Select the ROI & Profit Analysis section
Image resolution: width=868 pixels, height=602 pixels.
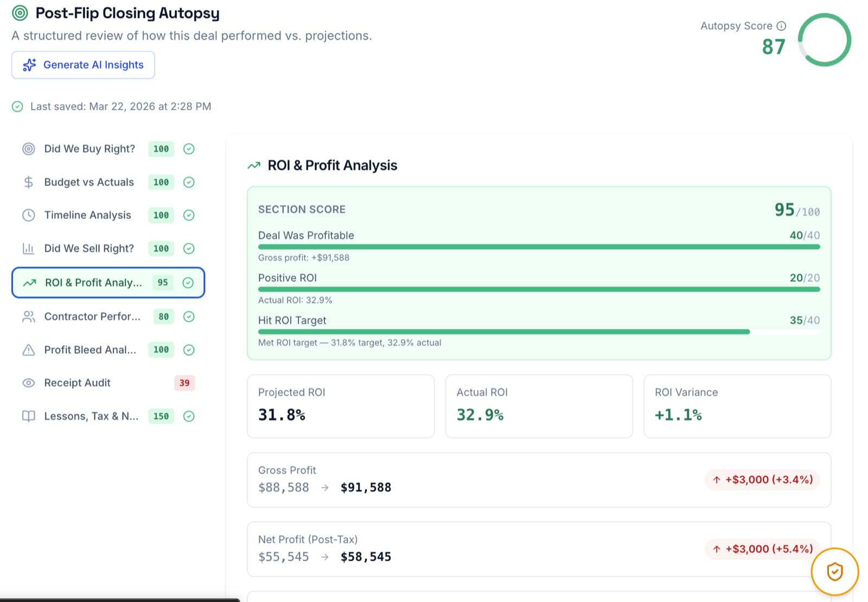pyautogui.click(x=108, y=283)
